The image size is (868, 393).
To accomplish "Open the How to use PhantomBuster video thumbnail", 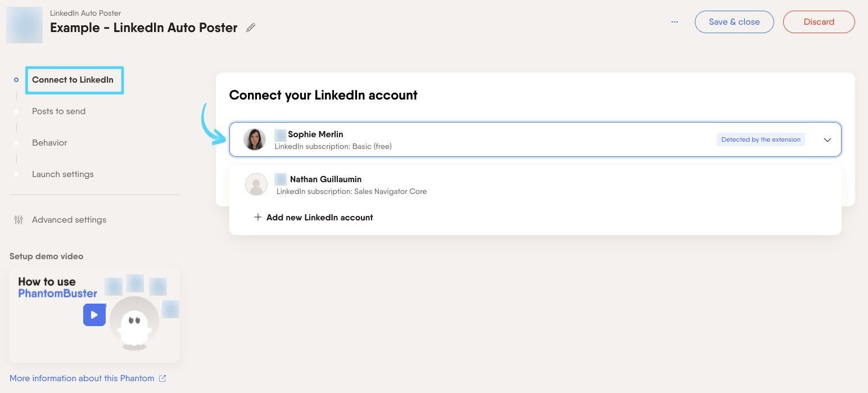I will 94,314.
